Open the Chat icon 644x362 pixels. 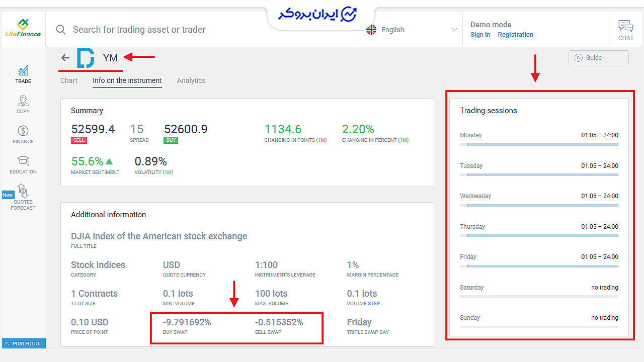[626, 30]
